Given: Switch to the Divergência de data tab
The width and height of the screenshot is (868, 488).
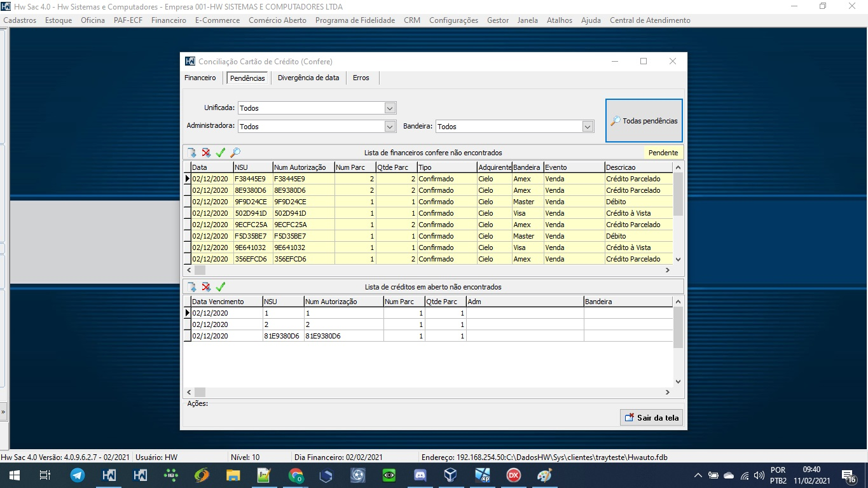Looking at the screenshot, I should click(x=308, y=78).
